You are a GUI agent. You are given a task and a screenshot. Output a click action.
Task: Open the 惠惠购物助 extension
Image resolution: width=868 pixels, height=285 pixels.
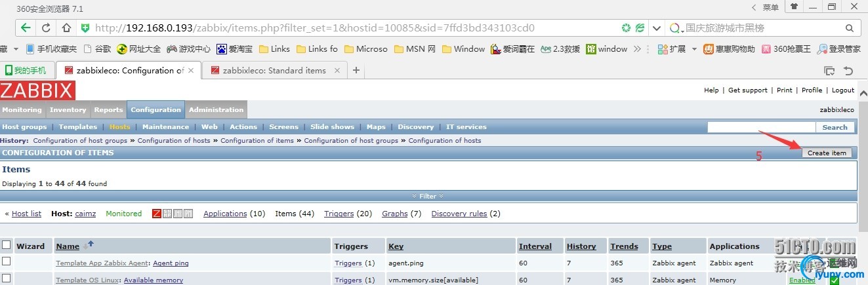point(729,48)
